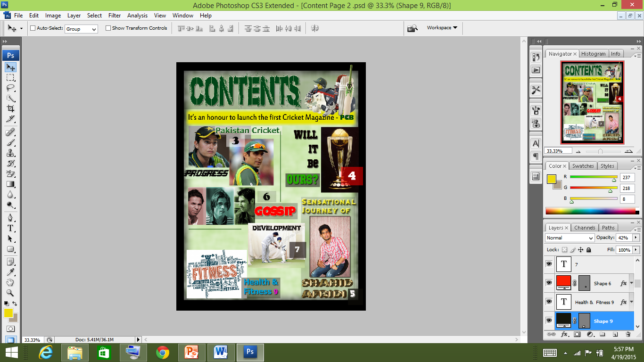
Task: Create a new layer with bottom icon
Action: point(615,334)
